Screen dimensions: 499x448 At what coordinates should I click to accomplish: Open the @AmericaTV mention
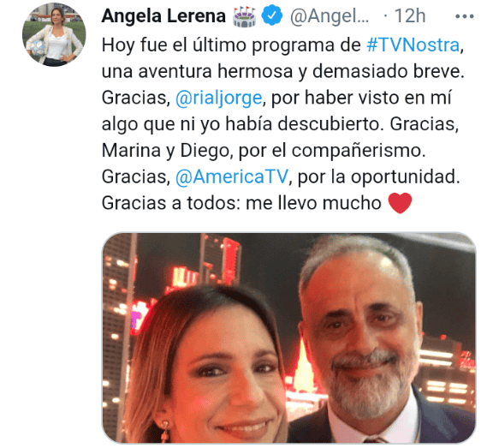232,176
